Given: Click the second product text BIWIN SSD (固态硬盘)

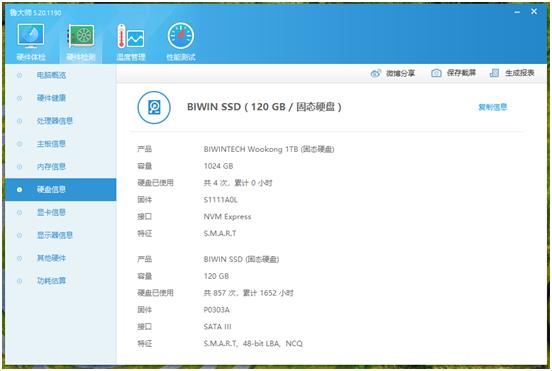Looking at the screenshot, I should (x=241, y=259).
